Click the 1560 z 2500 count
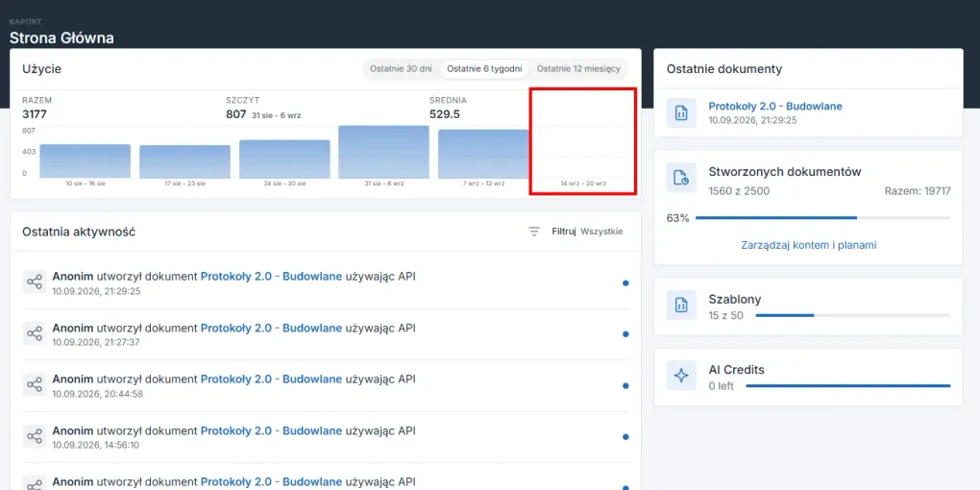Viewport: 980px width, 490px height. 739,190
